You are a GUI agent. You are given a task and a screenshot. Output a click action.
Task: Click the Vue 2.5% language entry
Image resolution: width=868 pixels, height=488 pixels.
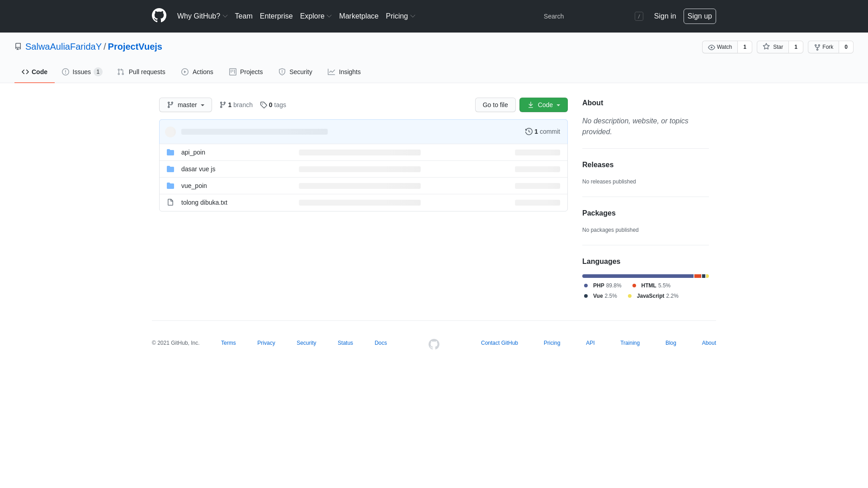pos(600,296)
